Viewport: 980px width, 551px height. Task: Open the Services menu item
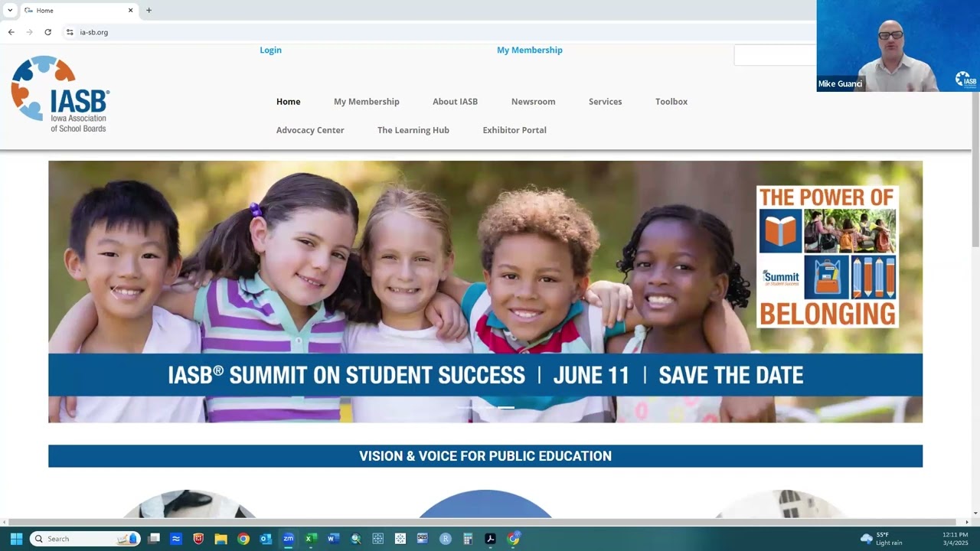click(606, 102)
